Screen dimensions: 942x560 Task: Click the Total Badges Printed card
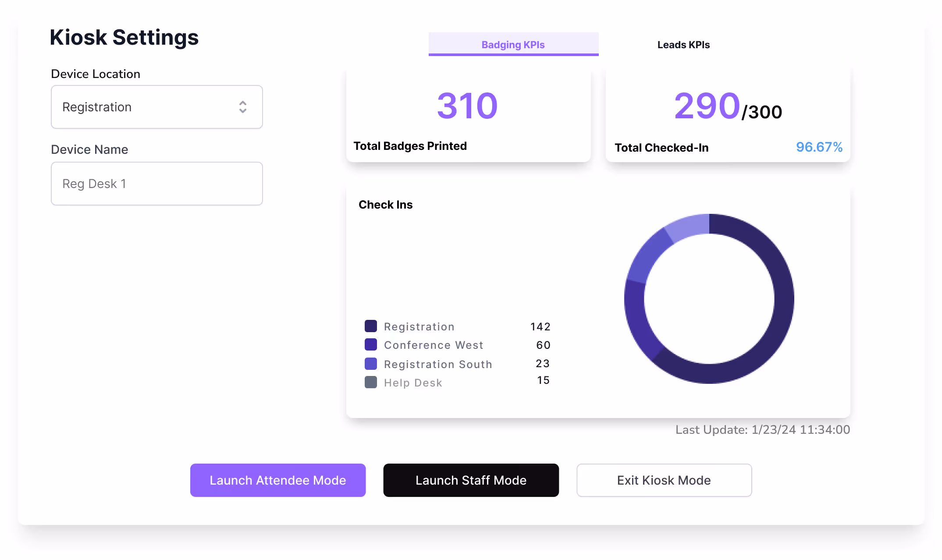468,116
